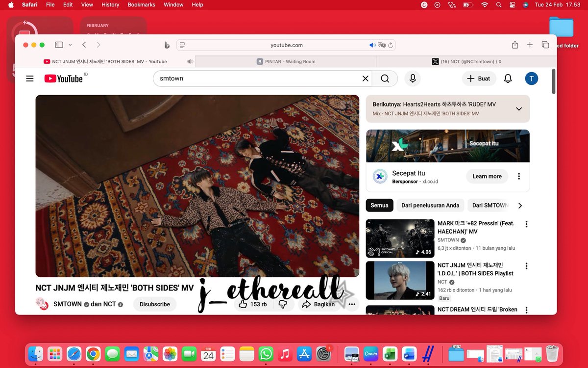Dislike the video with thumbs down

pyautogui.click(x=283, y=304)
